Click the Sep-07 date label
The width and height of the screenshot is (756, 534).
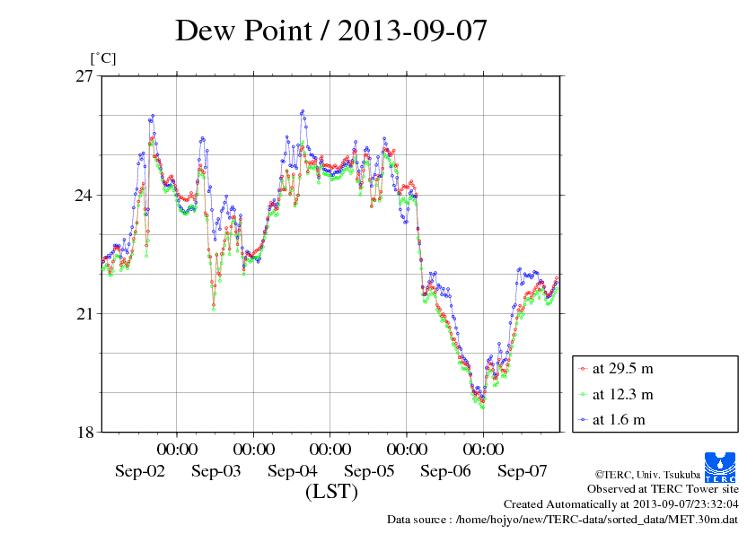[523, 471]
